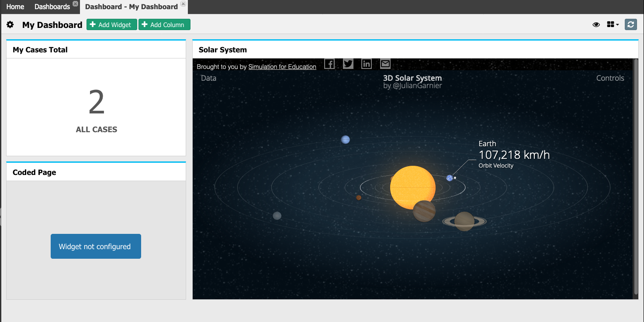Open dashboard settings gear icon
The width and height of the screenshot is (644, 322).
10,25
